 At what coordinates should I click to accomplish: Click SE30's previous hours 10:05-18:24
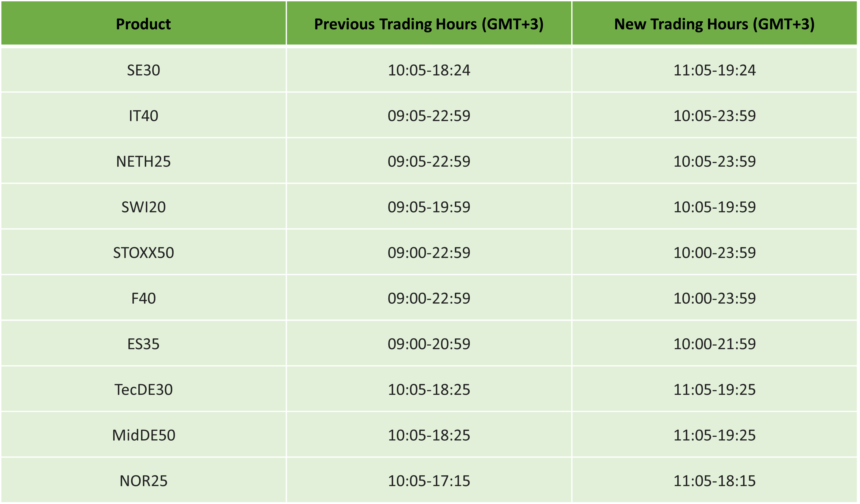pyautogui.click(x=429, y=70)
